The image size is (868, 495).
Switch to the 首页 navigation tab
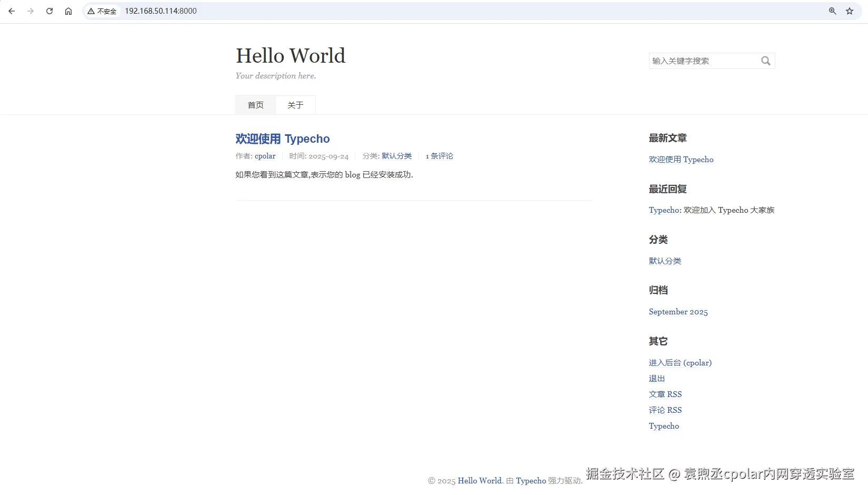coord(255,105)
